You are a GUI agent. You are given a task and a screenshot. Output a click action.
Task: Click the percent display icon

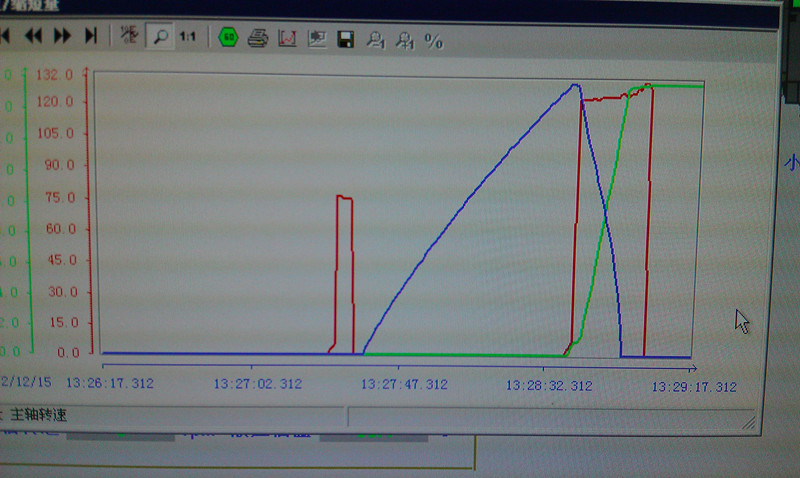coord(433,42)
